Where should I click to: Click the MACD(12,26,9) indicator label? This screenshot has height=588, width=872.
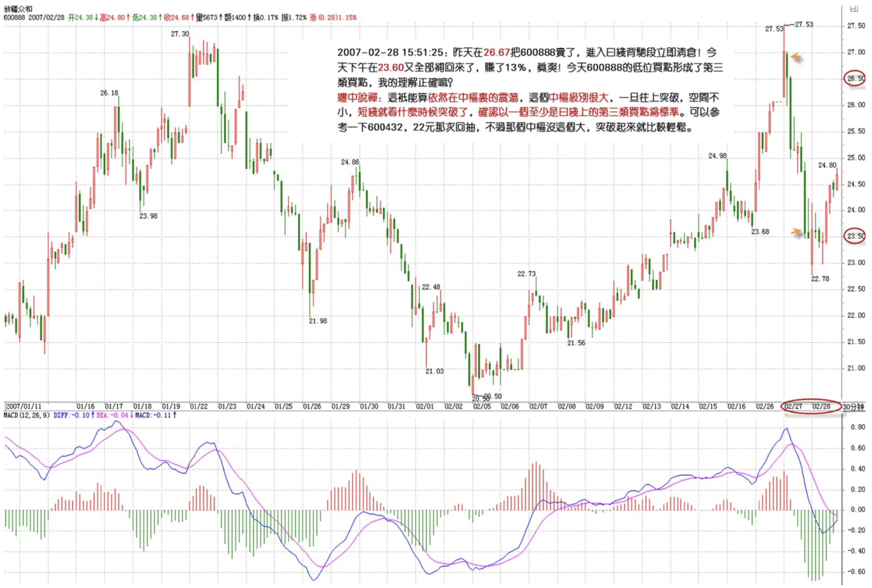(x=26, y=415)
